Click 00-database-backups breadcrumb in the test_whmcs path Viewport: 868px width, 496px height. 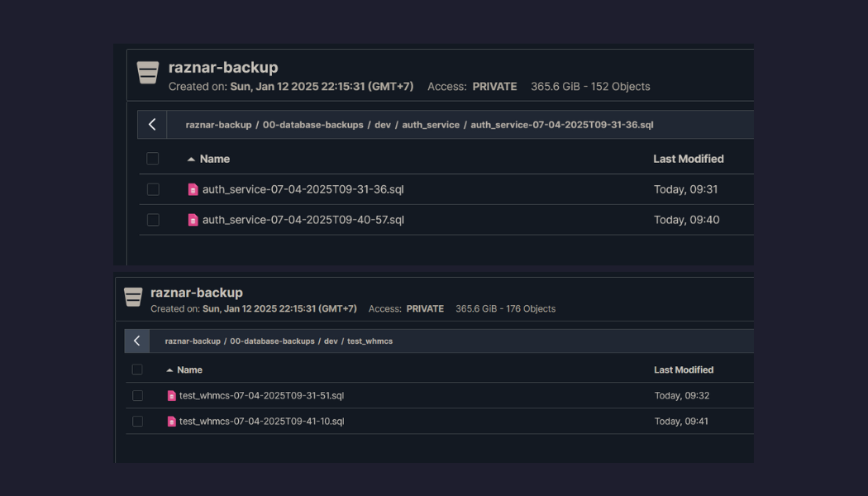(272, 341)
